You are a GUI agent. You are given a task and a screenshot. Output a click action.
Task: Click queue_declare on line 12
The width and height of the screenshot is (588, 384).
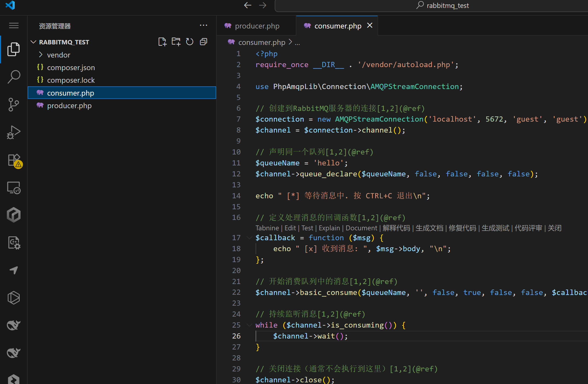point(328,174)
